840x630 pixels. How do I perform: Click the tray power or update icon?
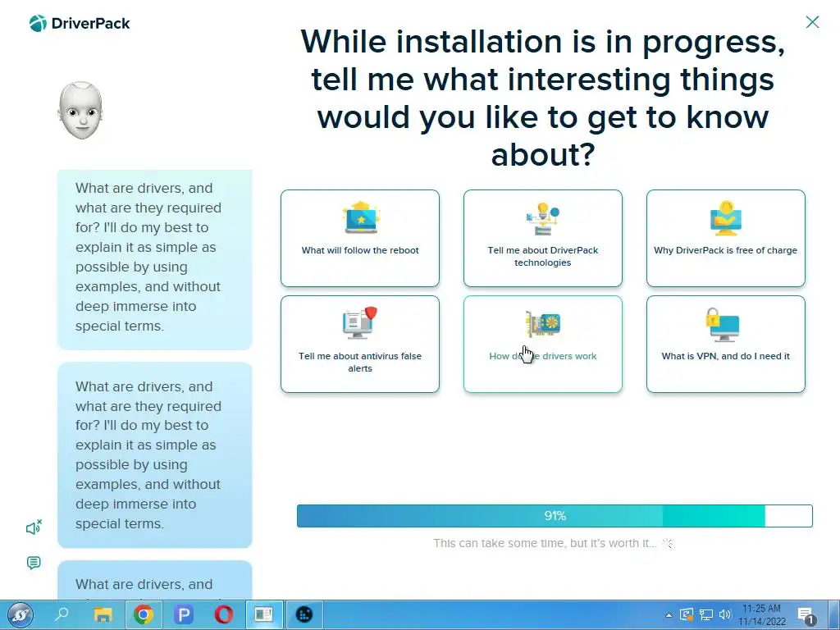tap(687, 614)
